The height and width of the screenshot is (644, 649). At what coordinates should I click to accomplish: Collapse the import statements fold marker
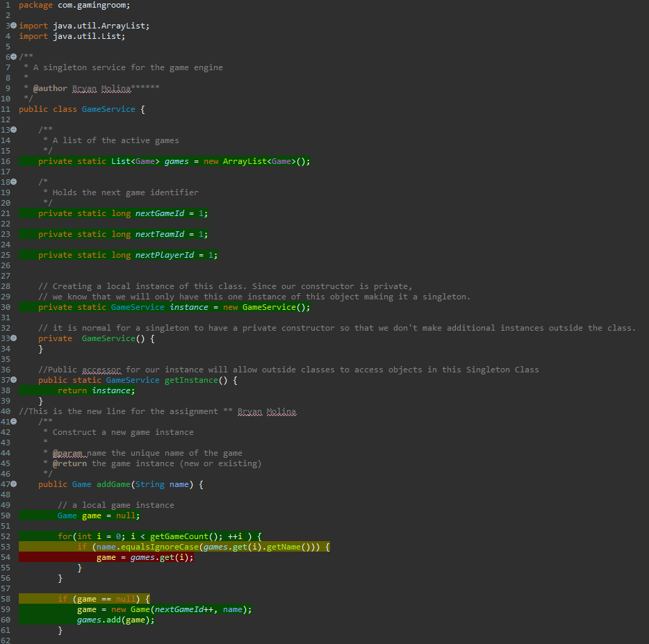[14, 26]
